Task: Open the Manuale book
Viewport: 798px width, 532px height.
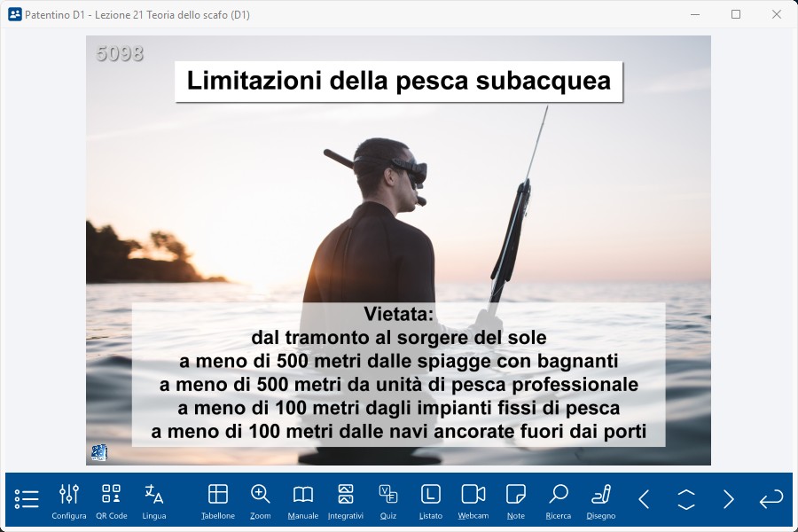Action: [303, 500]
